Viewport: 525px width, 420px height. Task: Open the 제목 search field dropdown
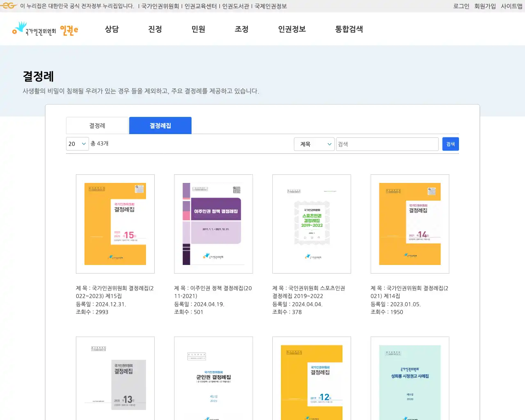(x=314, y=144)
